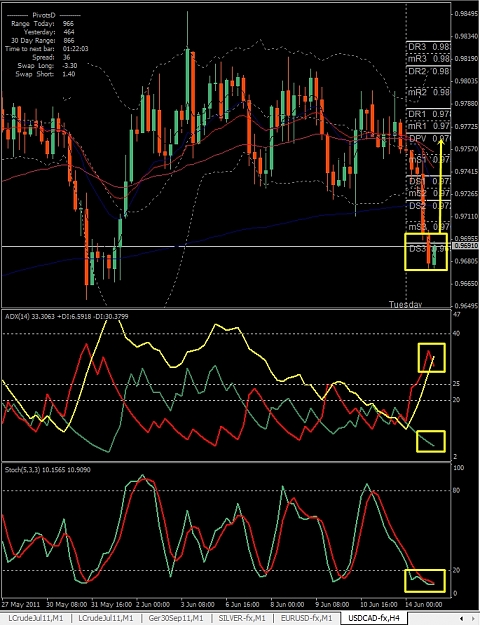Screen dimensions: 480x625
Task: Click the Swap Short value 1.40
Action: 69,74
